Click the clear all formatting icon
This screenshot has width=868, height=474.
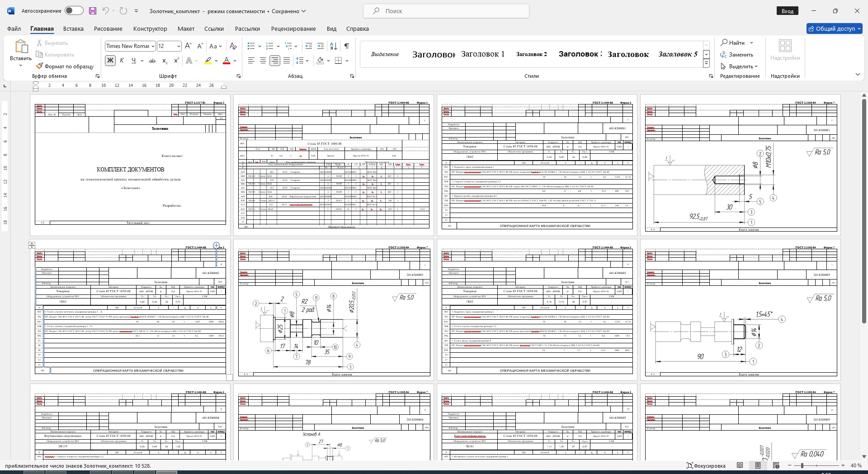(233, 46)
